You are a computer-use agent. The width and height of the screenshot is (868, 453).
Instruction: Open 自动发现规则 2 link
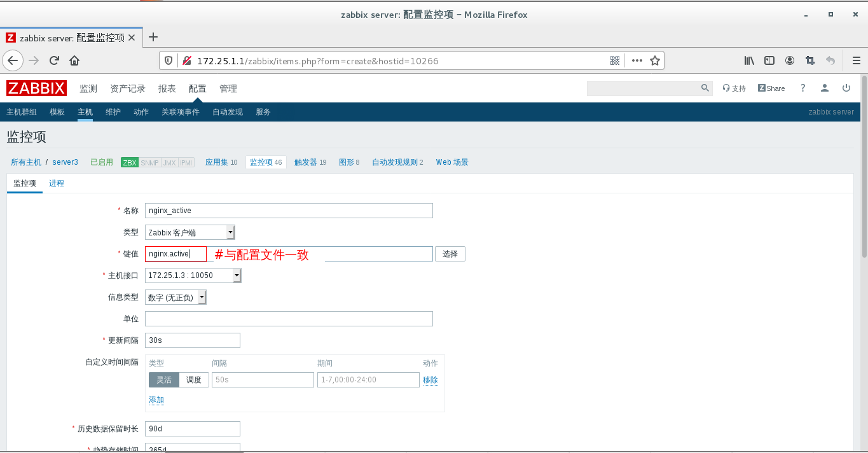[x=397, y=162]
